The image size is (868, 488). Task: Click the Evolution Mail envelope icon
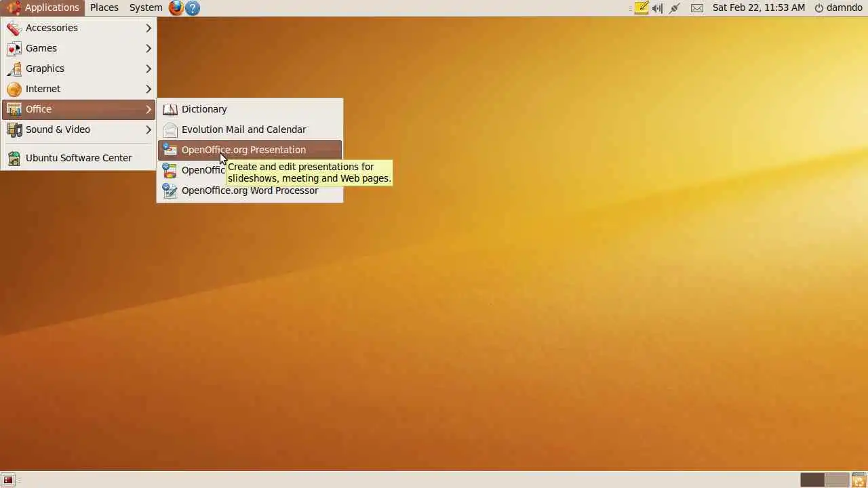(170, 129)
